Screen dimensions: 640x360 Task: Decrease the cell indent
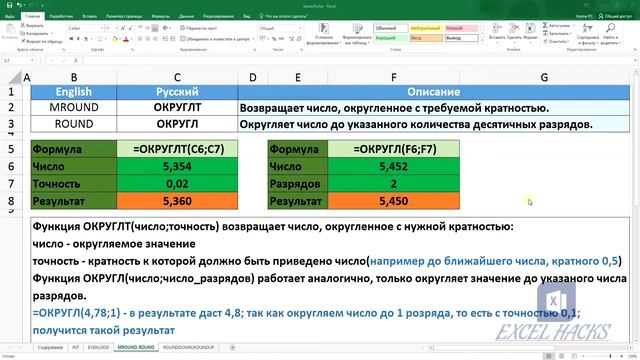point(165,39)
